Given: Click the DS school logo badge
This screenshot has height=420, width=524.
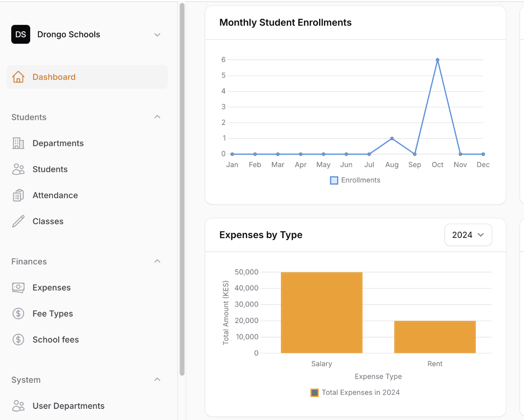Looking at the screenshot, I should click(x=21, y=34).
